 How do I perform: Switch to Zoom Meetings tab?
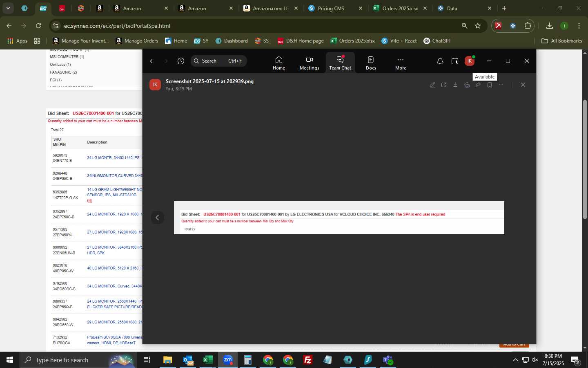[x=310, y=63]
